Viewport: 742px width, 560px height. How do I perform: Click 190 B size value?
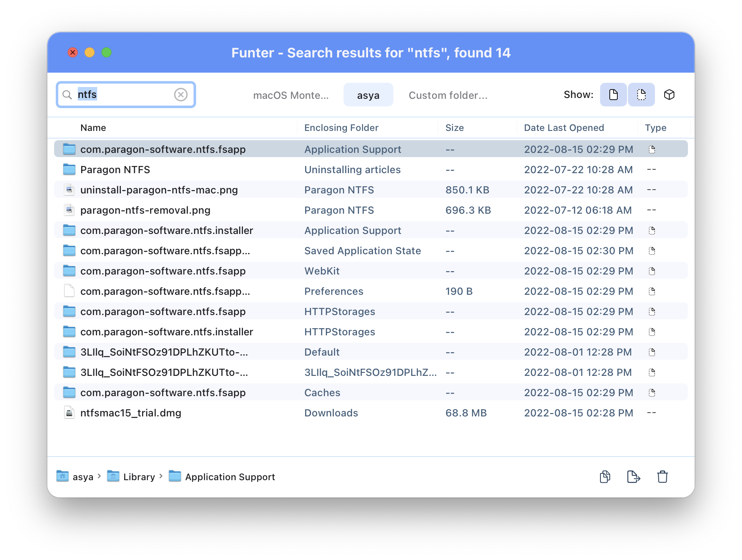pos(459,291)
